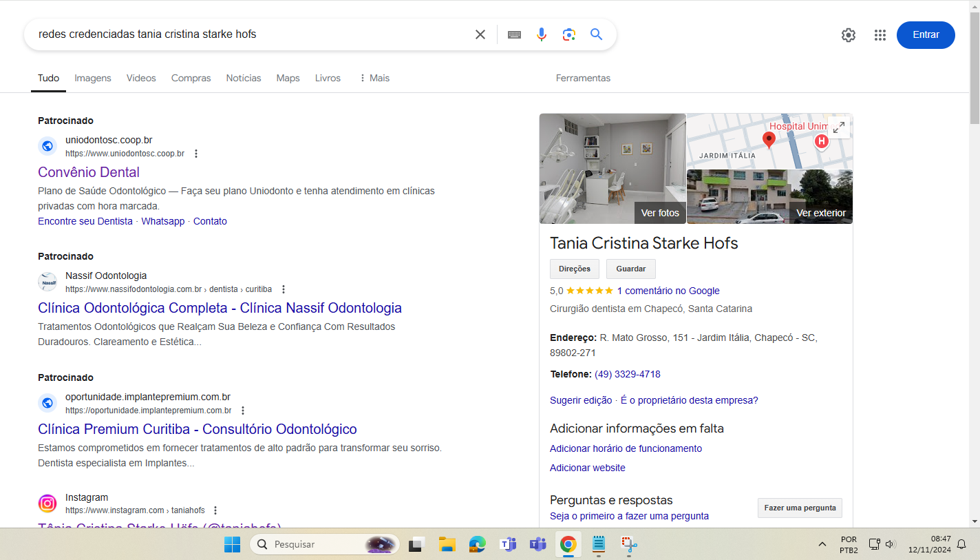This screenshot has width=980, height=560.
Task: Click the Instagram logo favicon
Action: (47, 504)
